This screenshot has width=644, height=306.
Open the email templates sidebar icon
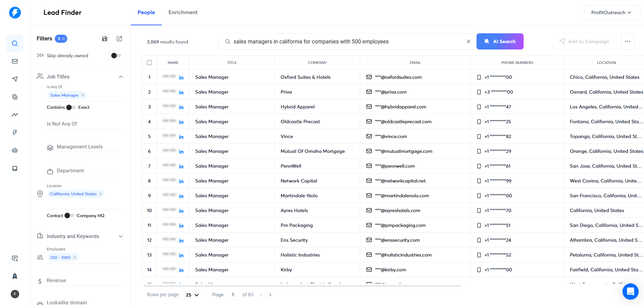coord(14,61)
